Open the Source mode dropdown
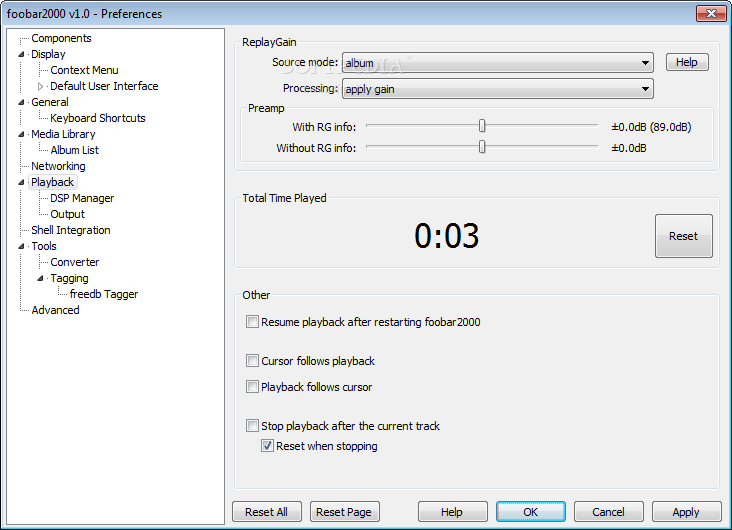Image resolution: width=732 pixels, height=530 pixels. [498, 63]
